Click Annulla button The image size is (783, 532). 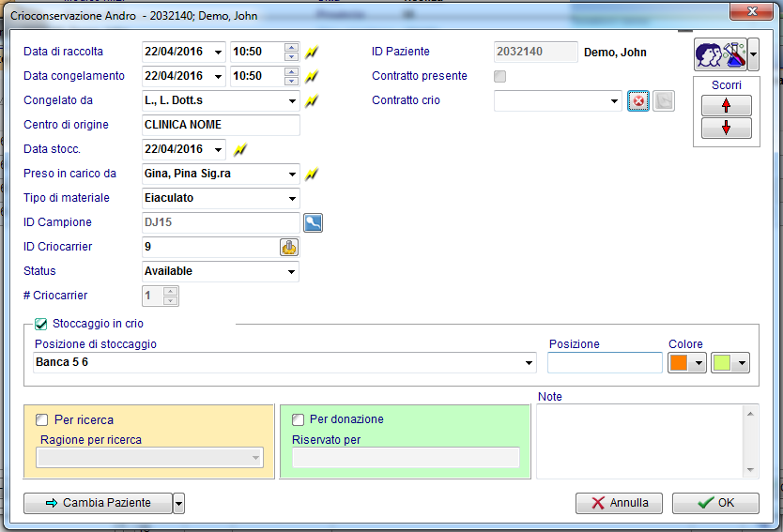[620, 504]
